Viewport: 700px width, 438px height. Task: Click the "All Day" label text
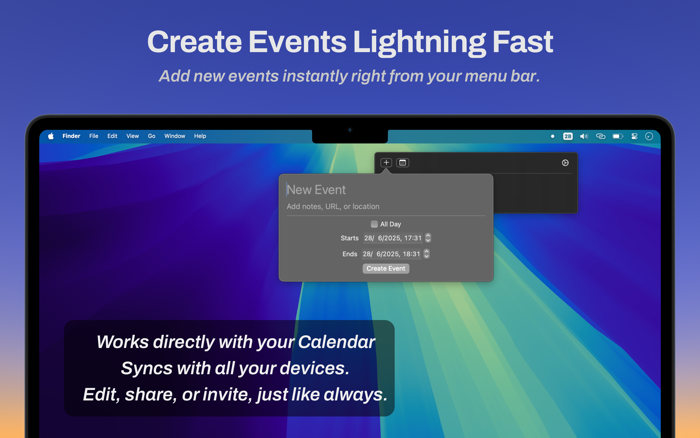[391, 224]
